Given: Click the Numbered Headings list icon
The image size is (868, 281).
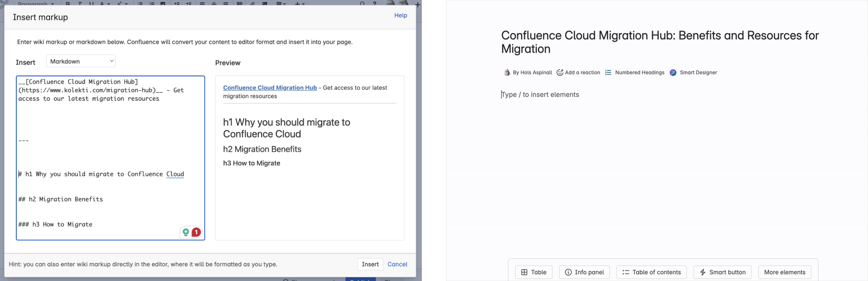Looking at the screenshot, I should [608, 73].
